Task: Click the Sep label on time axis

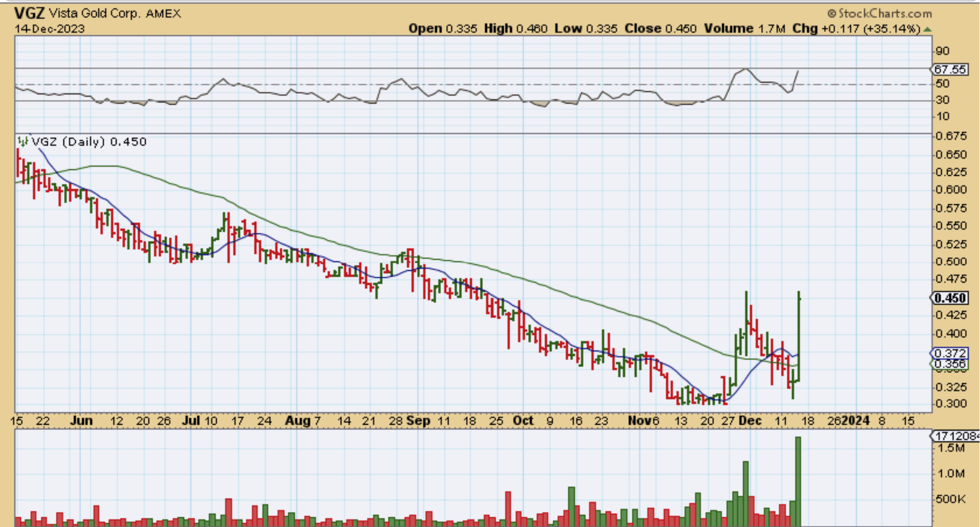Action: (x=418, y=420)
